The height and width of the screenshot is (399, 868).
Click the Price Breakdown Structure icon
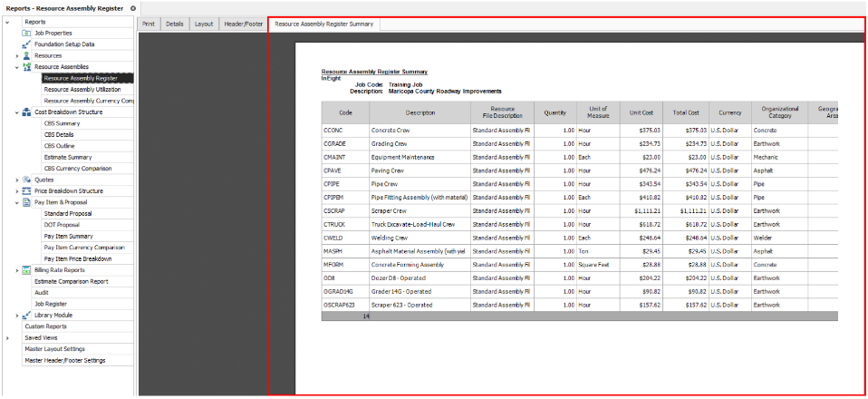click(26, 191)
